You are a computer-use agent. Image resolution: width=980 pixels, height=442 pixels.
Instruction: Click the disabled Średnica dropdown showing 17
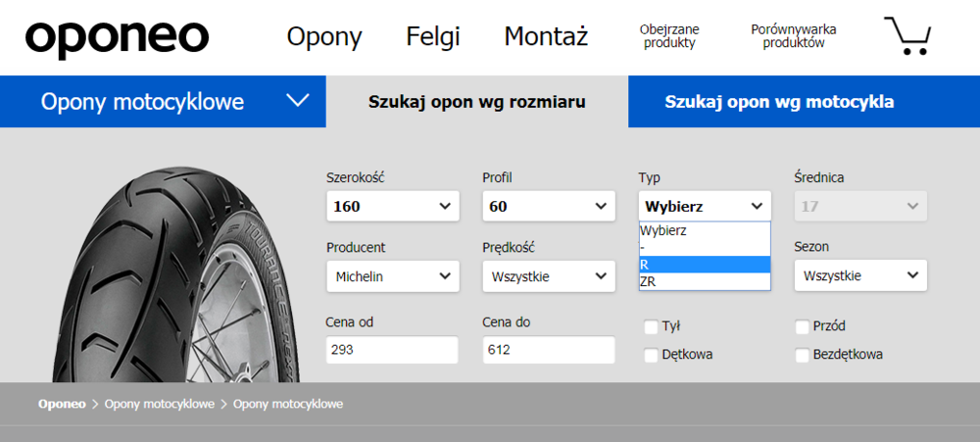coord(860,207)
